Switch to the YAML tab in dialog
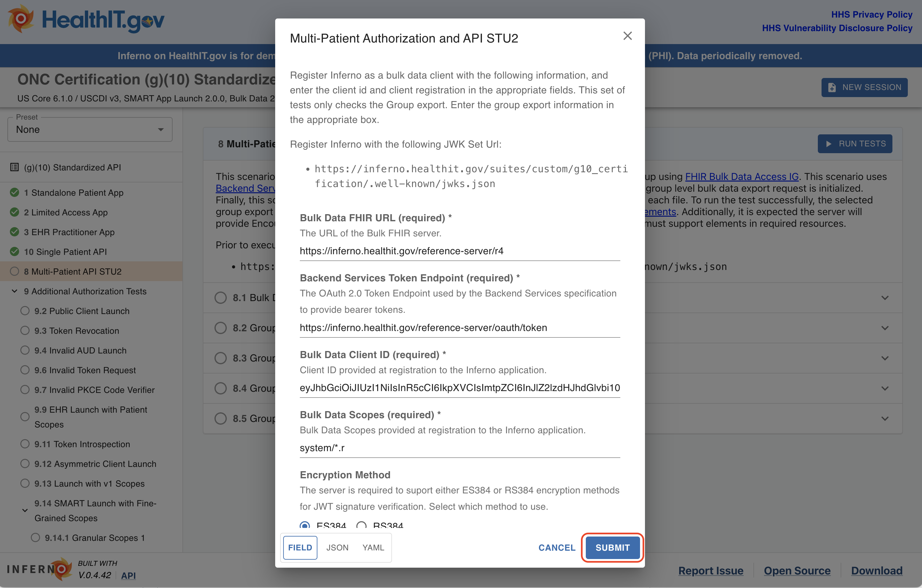This screenshot has width=922, height=588. point(374,547)
